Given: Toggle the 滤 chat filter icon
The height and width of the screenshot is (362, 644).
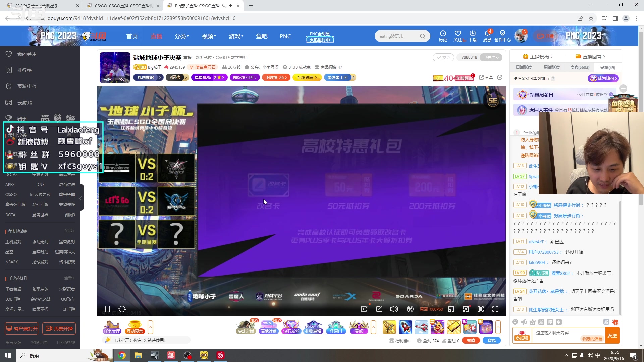Looking at the screenshot, I should [606, 322].
